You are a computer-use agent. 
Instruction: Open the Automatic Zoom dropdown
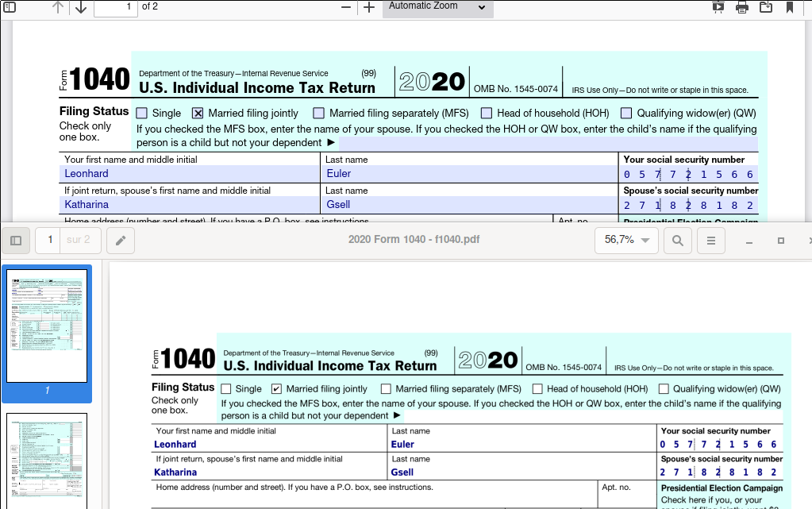437,7
